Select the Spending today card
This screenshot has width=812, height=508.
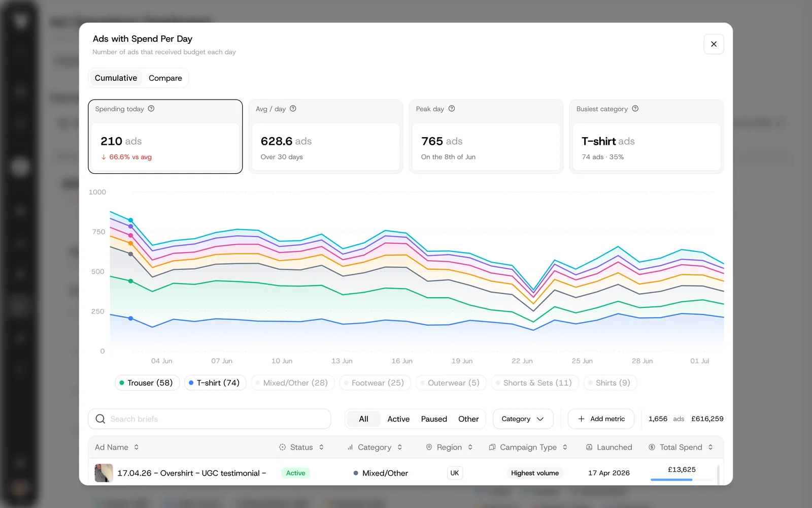[165, 137]
